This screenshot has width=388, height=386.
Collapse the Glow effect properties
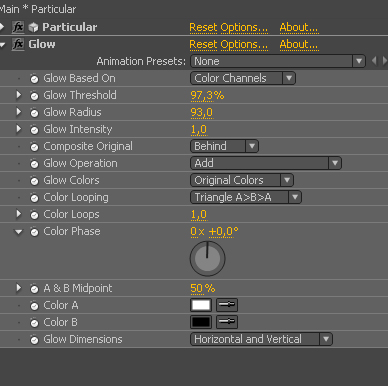click(3, 44)
